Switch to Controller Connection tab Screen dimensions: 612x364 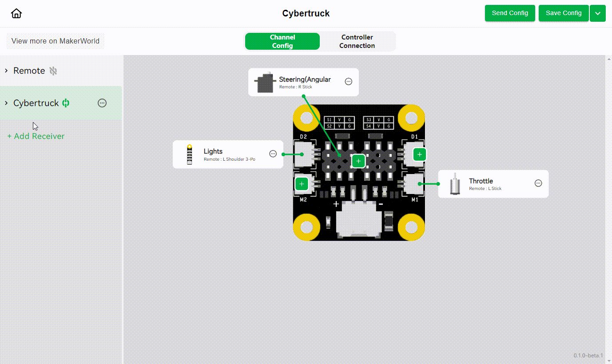[357, 41]
